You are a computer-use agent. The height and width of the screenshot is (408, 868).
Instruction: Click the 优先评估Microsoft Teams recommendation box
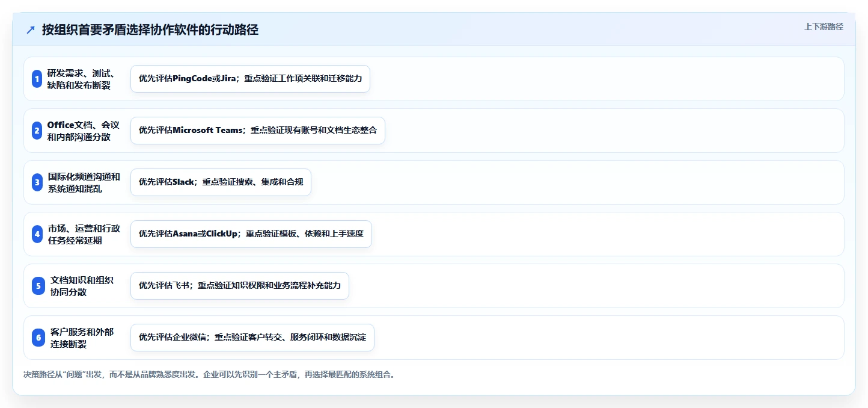point(257,131)
